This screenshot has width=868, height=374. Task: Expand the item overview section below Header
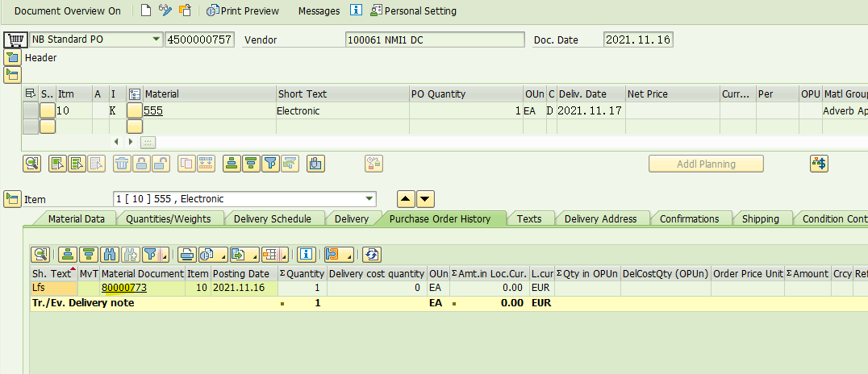12,75
